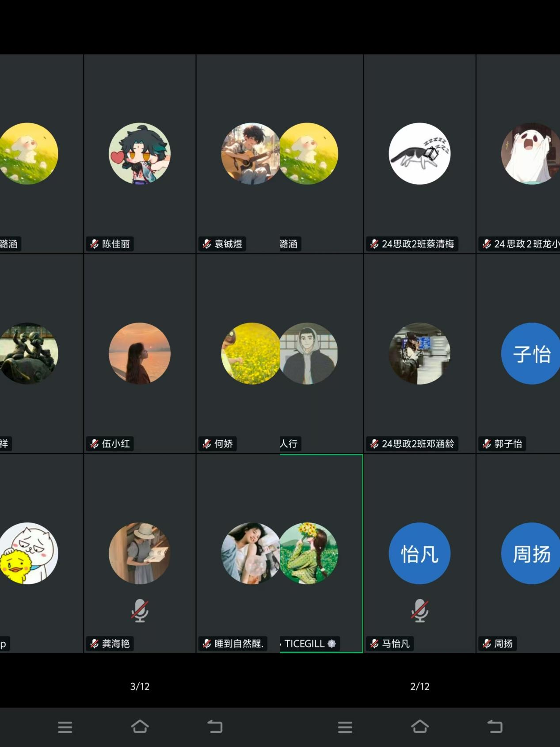Click the mute icon next to 24思政2班蔡清梅
This screenshot has width=560, height=747.
coord(374,244)
